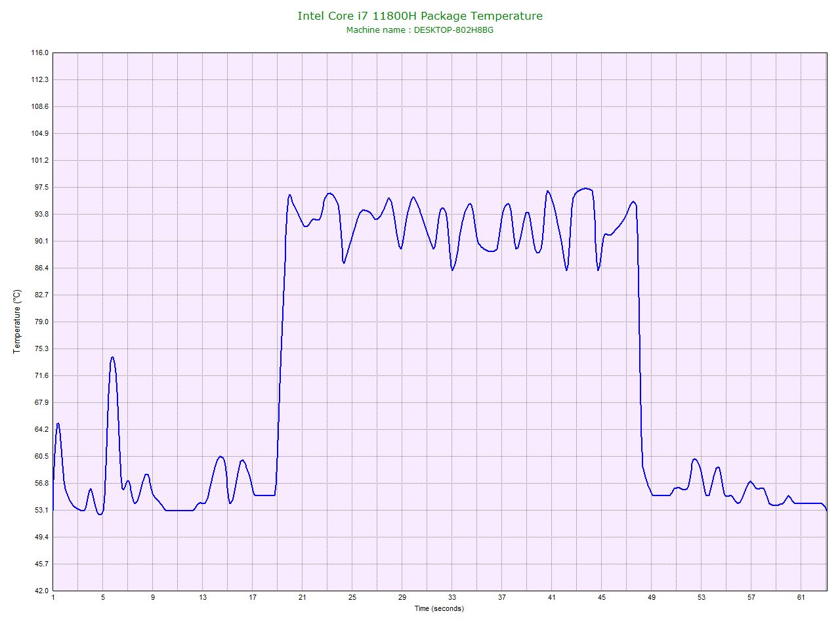
Task: Click the 97.5 temperature axis label
Action: click(41, 187)
